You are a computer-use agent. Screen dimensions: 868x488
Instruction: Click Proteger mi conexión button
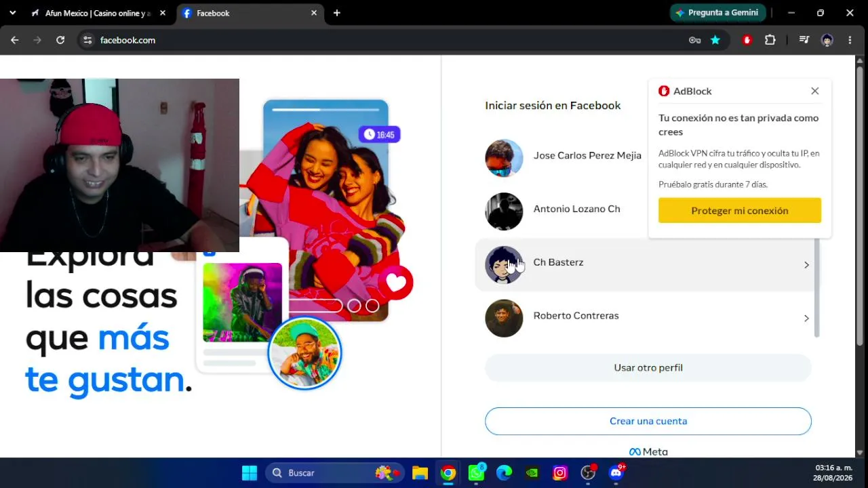point(740,211)
